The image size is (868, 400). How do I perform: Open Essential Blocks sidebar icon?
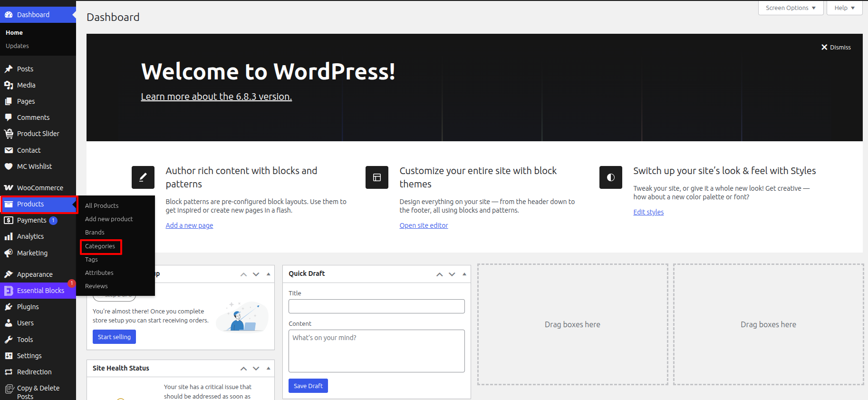(9, 291)
